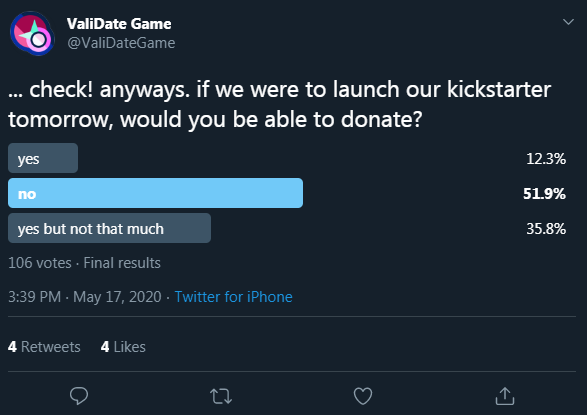Image resolution: width=587 pixels, height=415 pixels.
Task: Click the tweet timestamp 3:39 PM
Action: click(x=34, y=297)
